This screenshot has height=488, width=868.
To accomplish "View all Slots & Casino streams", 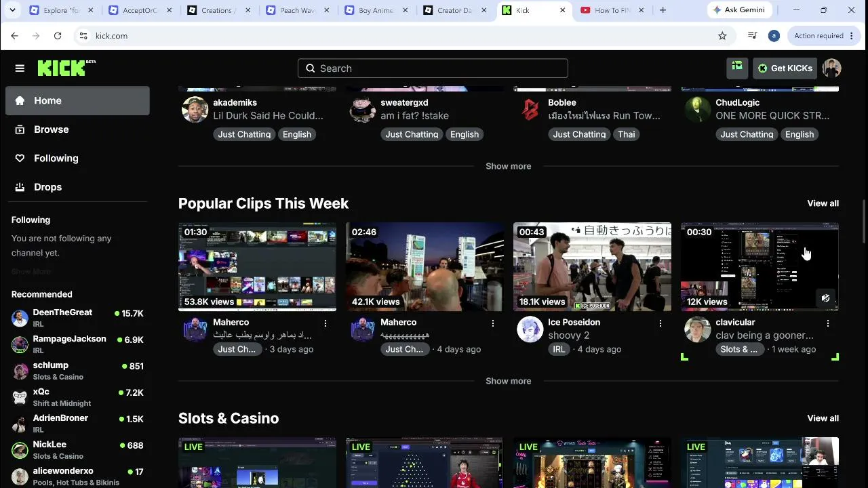I will point(823,418).
